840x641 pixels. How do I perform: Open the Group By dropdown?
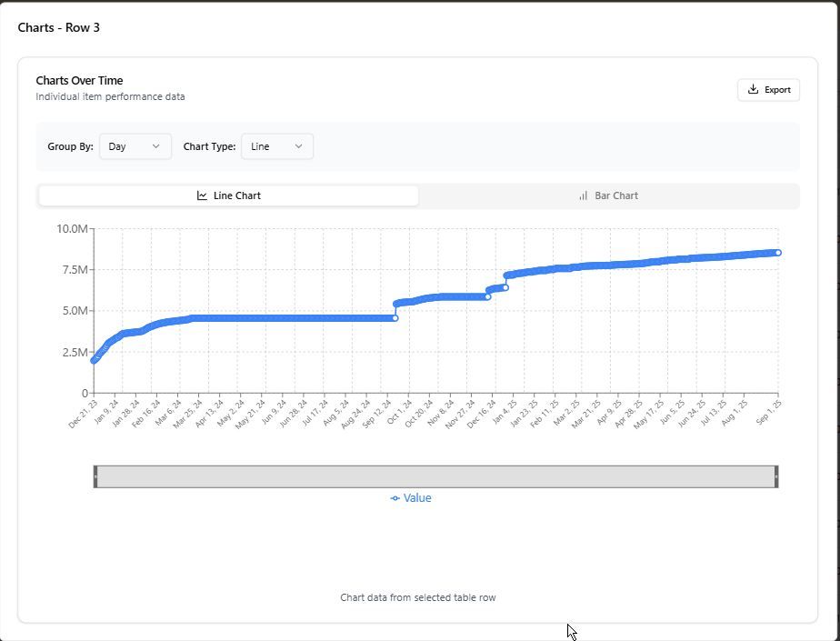pyautogui.click(x=135, y=145)
